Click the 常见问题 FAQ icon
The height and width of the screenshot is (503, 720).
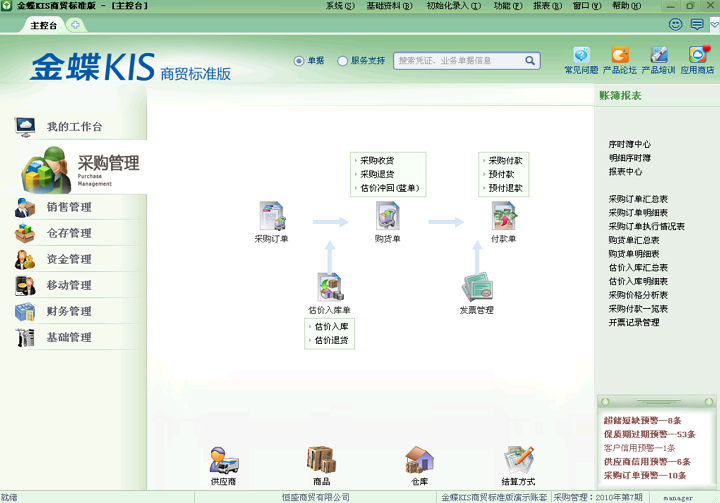(x=581, y=56)
